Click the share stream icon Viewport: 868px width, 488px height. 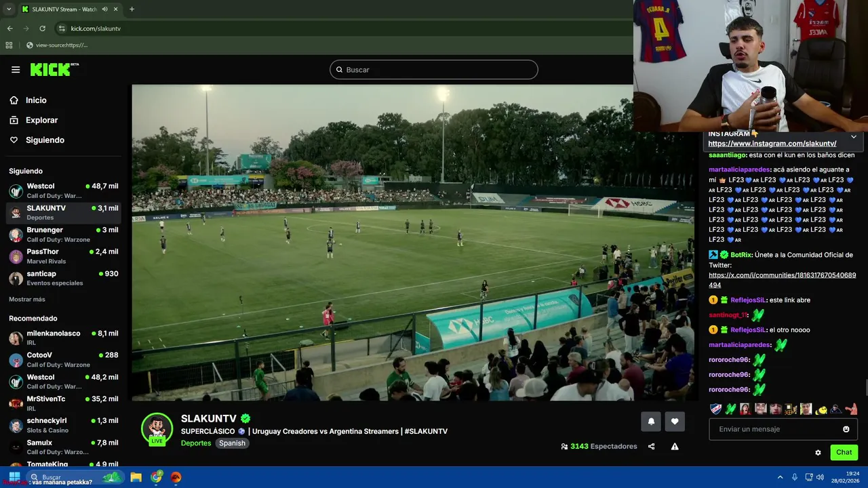tap(652, 447)
